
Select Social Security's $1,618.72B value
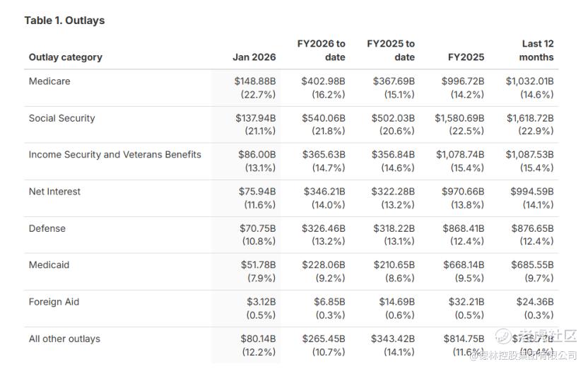click(530, 118)
